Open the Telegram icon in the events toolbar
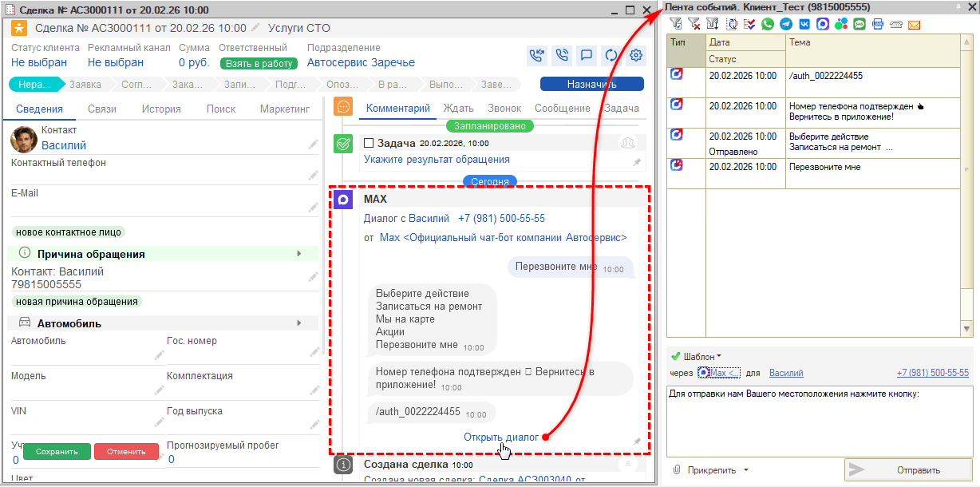 pyautogui.click(x=785, y=25)
